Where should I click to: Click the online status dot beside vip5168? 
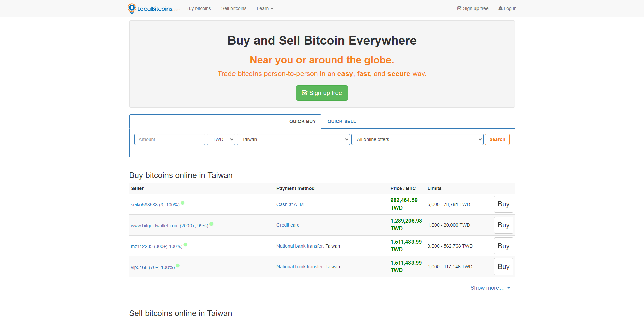click(178, 266)
